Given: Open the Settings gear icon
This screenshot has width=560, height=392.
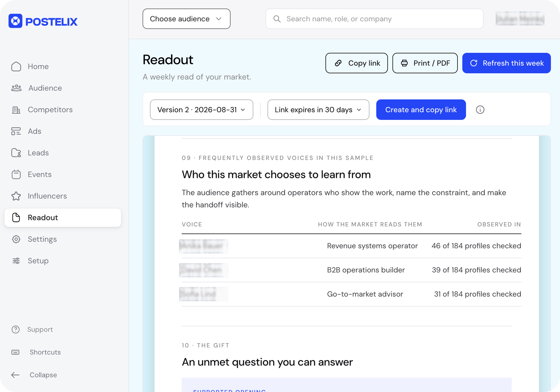Looking at the screenshot, I should point(16,239).
